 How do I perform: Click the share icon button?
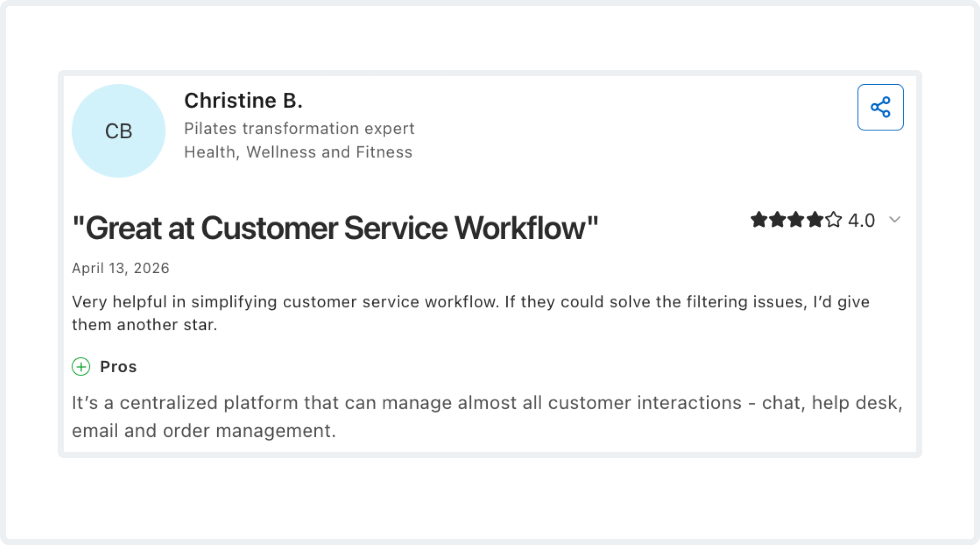pyautogui.click(x=880, y=107)
